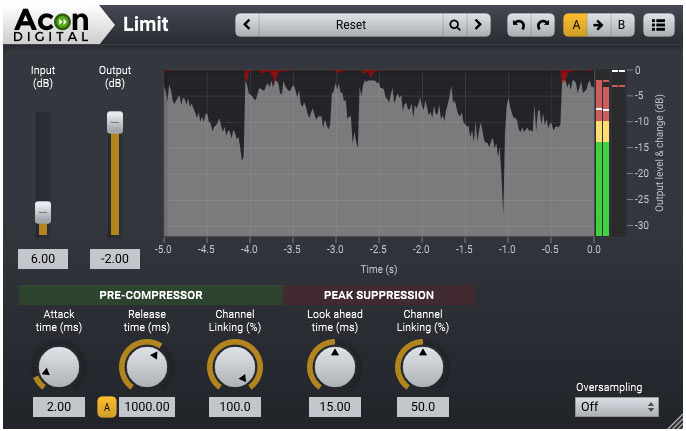Click the Acon Digital logo
The width and height of the screenshot is (686, 431).
coord(52,25)
